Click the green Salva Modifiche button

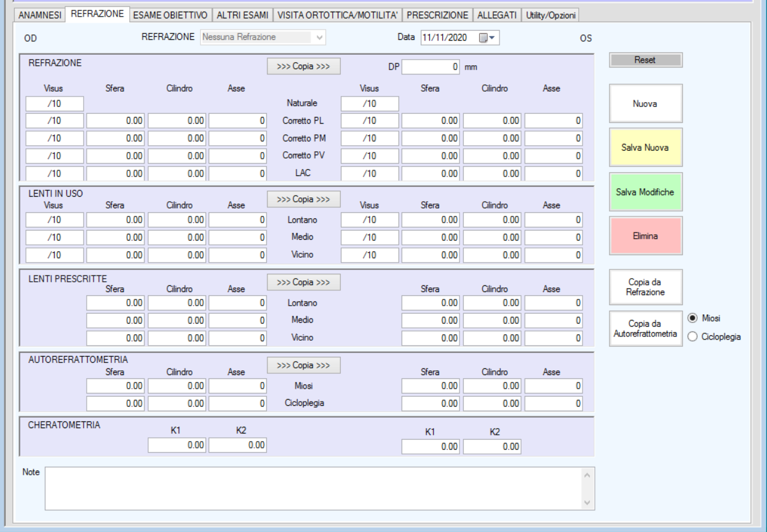click(x=646, y=192)
